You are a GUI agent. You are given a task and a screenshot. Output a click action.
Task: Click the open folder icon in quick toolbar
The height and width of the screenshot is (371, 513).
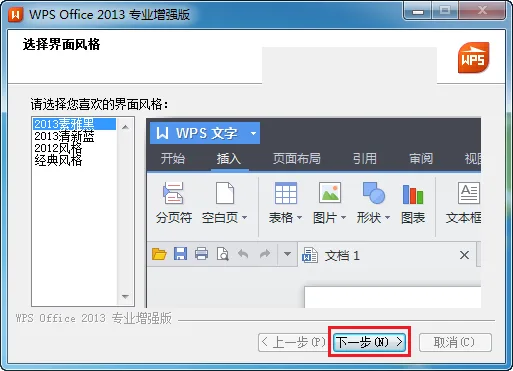click(x=159, y=254)
